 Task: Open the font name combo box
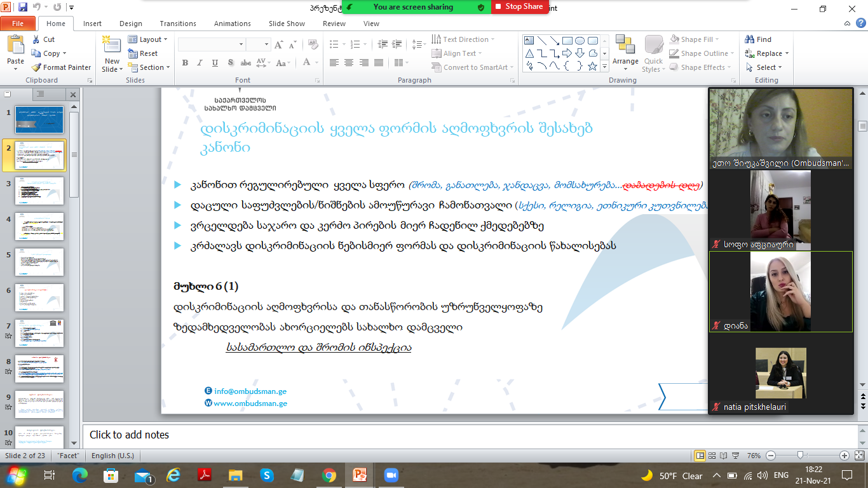click(x=212, y=44)
